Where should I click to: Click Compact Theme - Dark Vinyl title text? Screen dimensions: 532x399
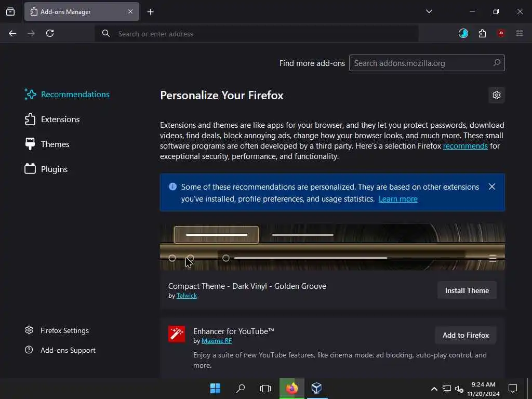(x=247, y=286)
